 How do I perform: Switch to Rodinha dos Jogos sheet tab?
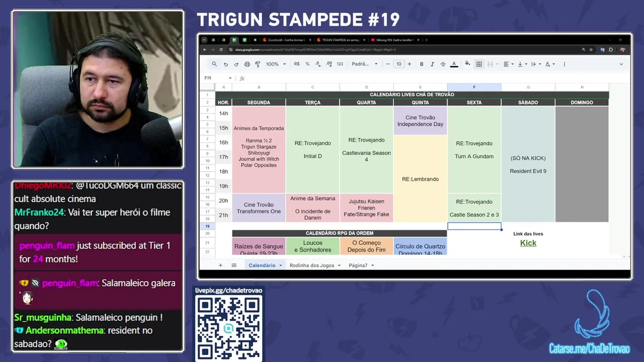(x=312, y=265)
